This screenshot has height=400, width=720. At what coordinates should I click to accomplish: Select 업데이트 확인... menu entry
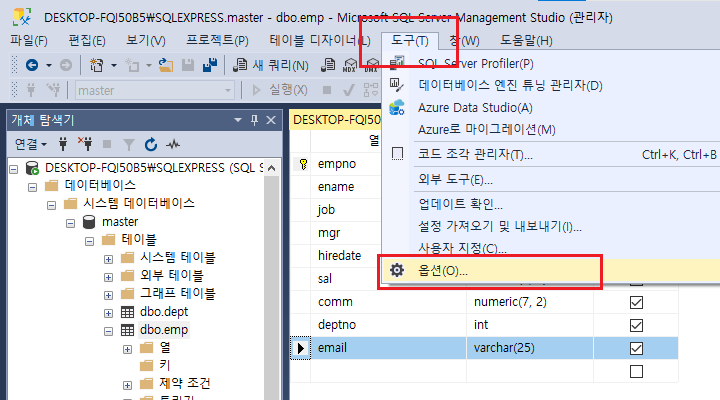[460, 204]
